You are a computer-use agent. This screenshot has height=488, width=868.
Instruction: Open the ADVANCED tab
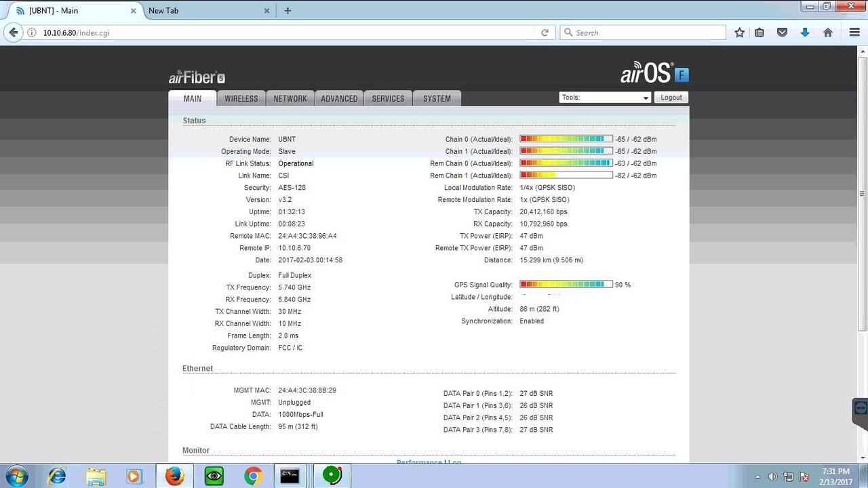[339, 98]
